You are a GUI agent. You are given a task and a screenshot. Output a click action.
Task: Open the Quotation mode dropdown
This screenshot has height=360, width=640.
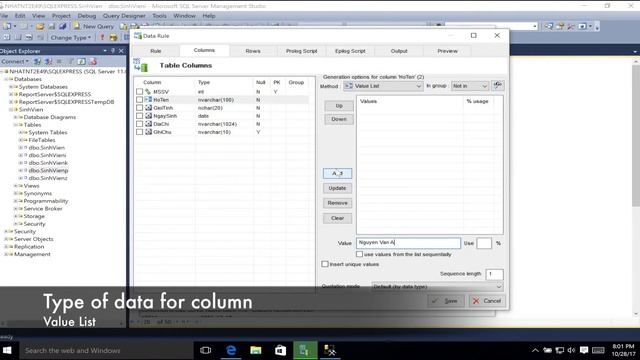437,287
